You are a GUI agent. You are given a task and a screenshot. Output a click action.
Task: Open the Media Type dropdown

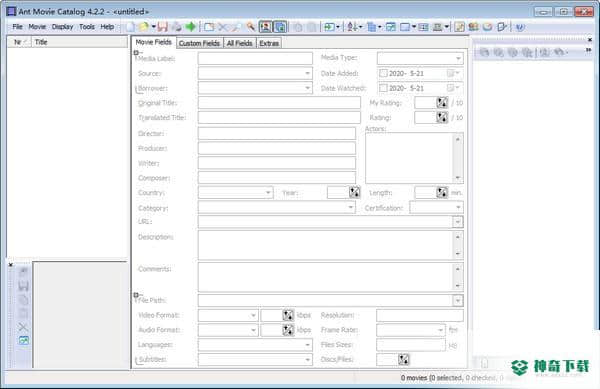458,59
